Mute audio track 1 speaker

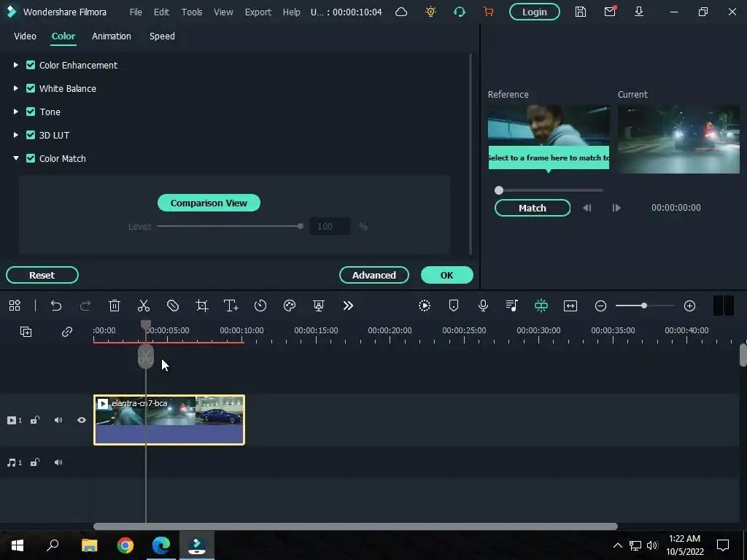(x=58, y=463)
